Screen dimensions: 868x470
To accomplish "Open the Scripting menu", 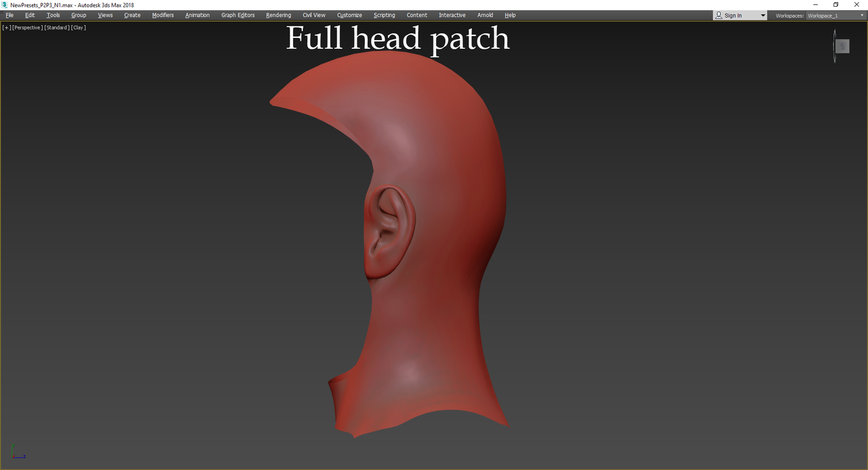I will 384,15.
